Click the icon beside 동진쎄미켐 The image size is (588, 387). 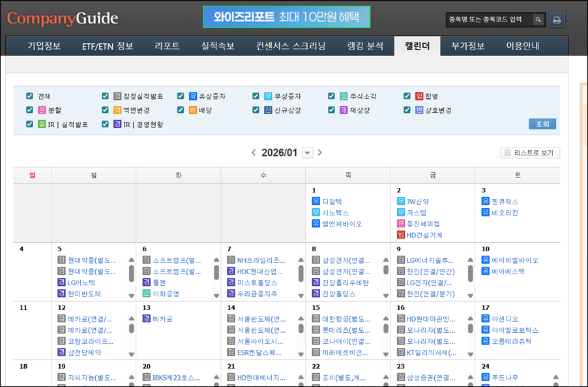[401, 224]
